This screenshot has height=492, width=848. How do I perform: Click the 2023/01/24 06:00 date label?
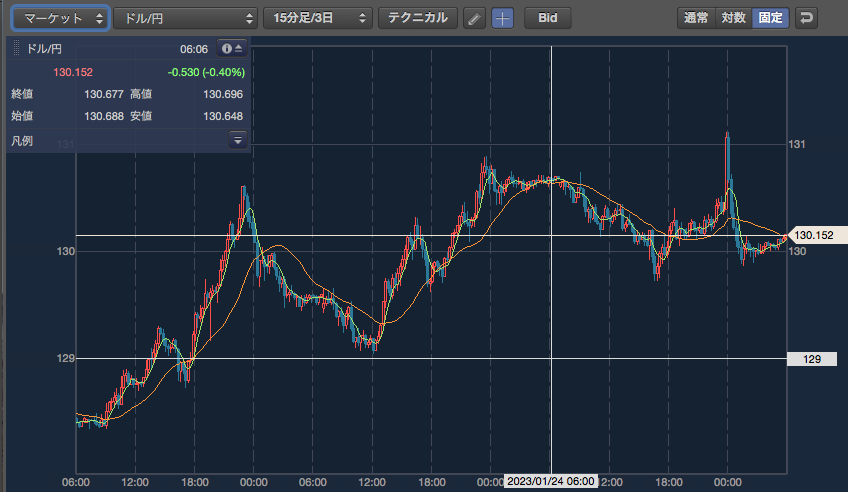pyautogui.click(x=551, y=481)
